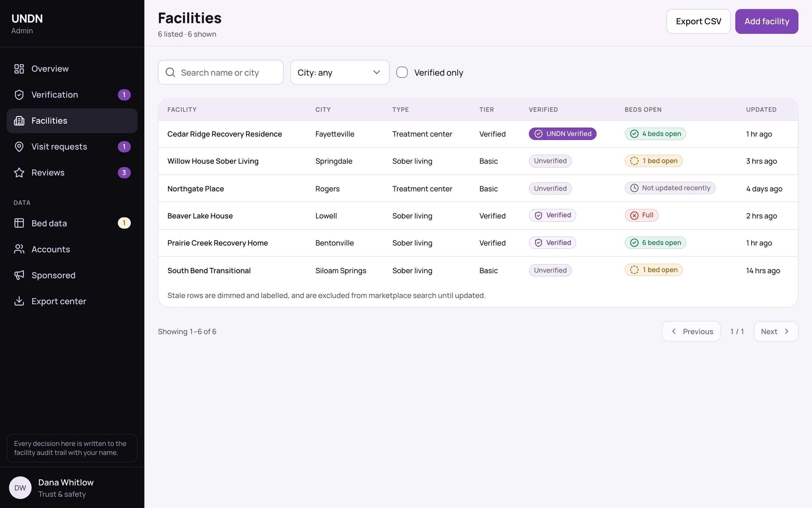Open Verification in the sidebar
This screenshot has height=508, width=812.
point(72,95)
